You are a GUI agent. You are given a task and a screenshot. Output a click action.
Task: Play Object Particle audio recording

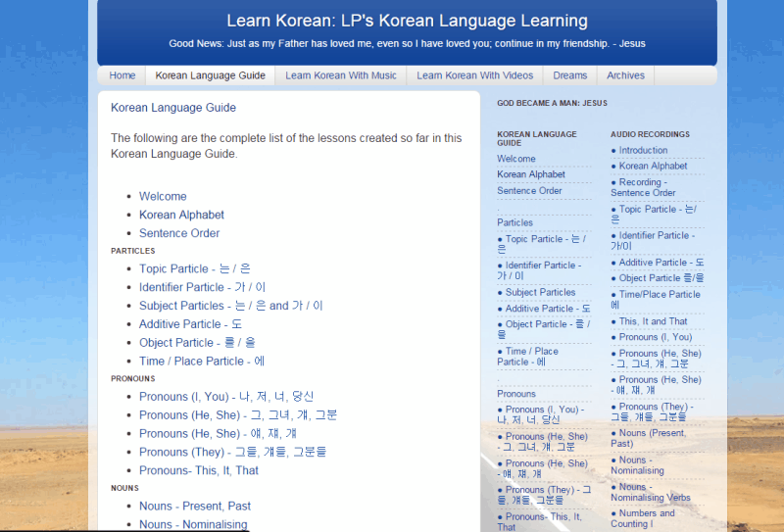tap(657, 278)
